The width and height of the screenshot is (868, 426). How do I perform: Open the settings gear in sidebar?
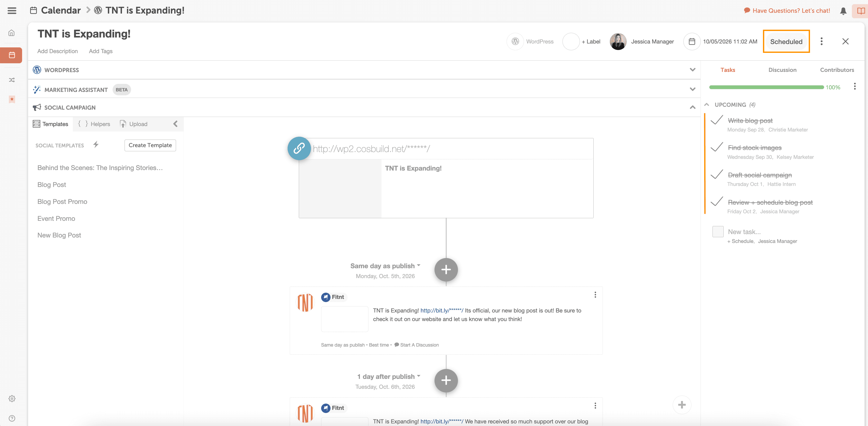pyautogui.click(x=12, y=398)
